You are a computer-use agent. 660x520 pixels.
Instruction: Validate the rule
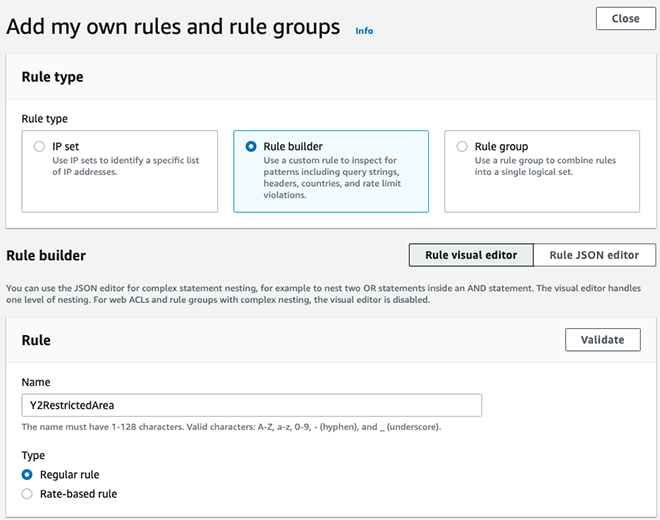pyautogui.click(x=603, y=340)
